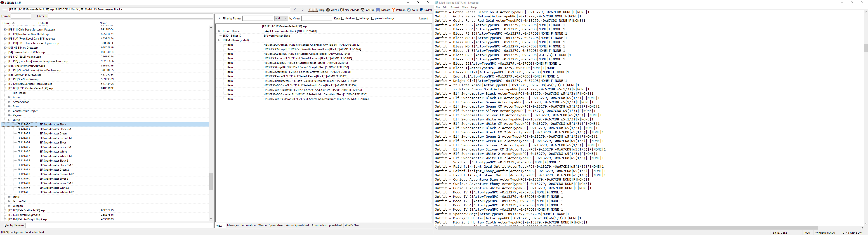Click the Notepad document icon in title bar
Viewport: 868px width, 235px height.
tap(436, 2)
